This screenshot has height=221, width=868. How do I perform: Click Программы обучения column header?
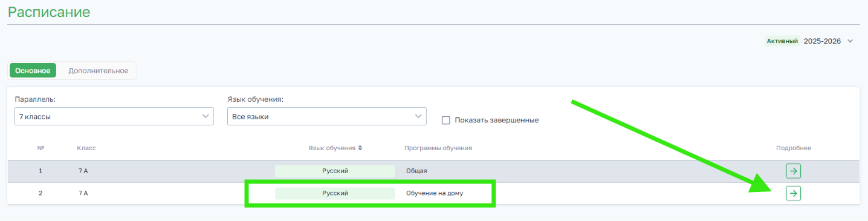coord(438,148)
